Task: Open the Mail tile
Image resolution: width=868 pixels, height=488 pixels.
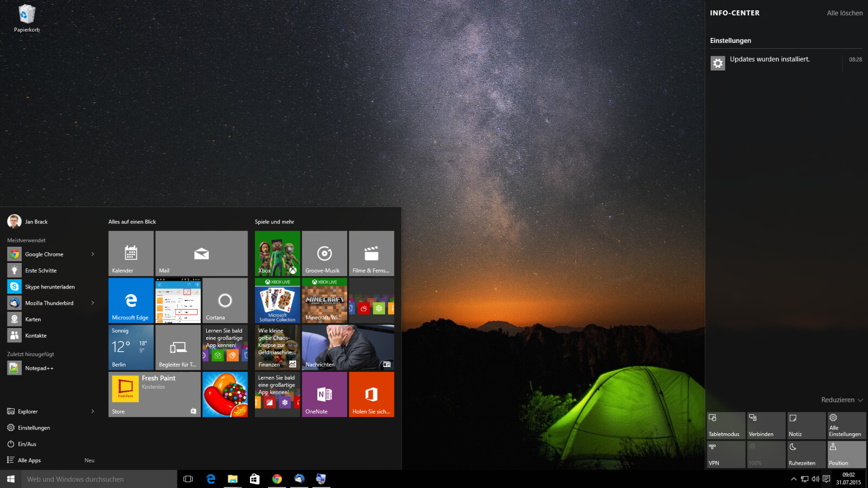Action: [x=201, y=254]
